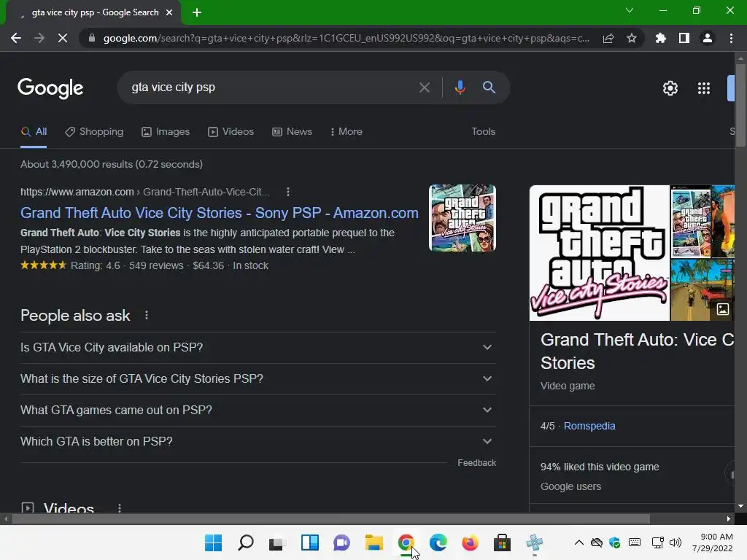Open options for the Amazon result

point(287,192)
